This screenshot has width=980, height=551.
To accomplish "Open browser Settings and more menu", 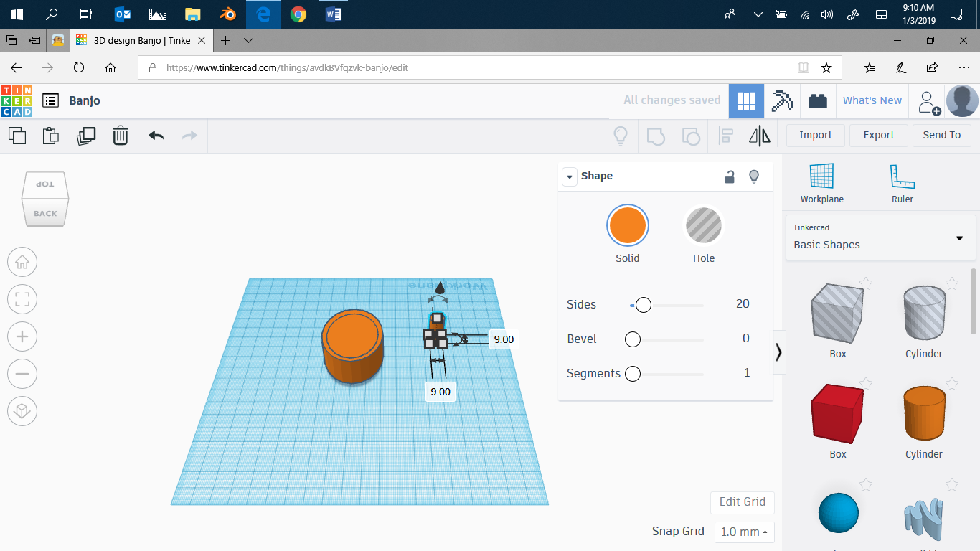I will pyautogui.click(x=964, y=67).
